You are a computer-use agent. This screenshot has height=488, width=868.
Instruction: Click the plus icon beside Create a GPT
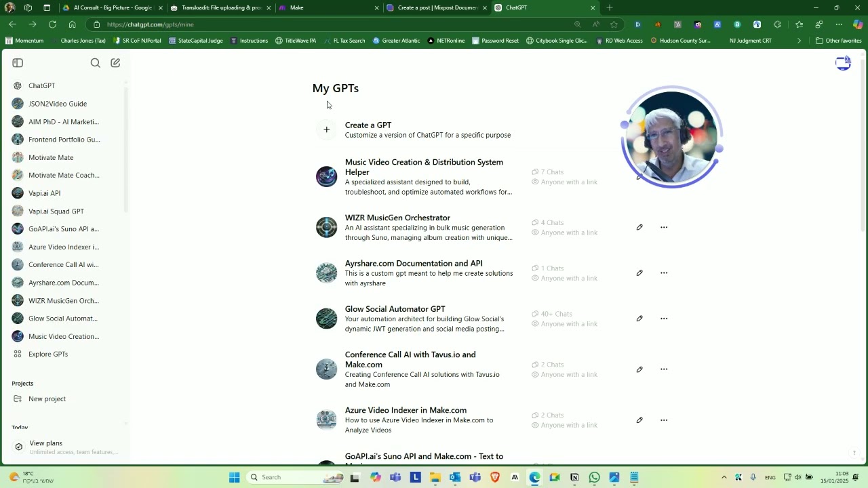326,129
